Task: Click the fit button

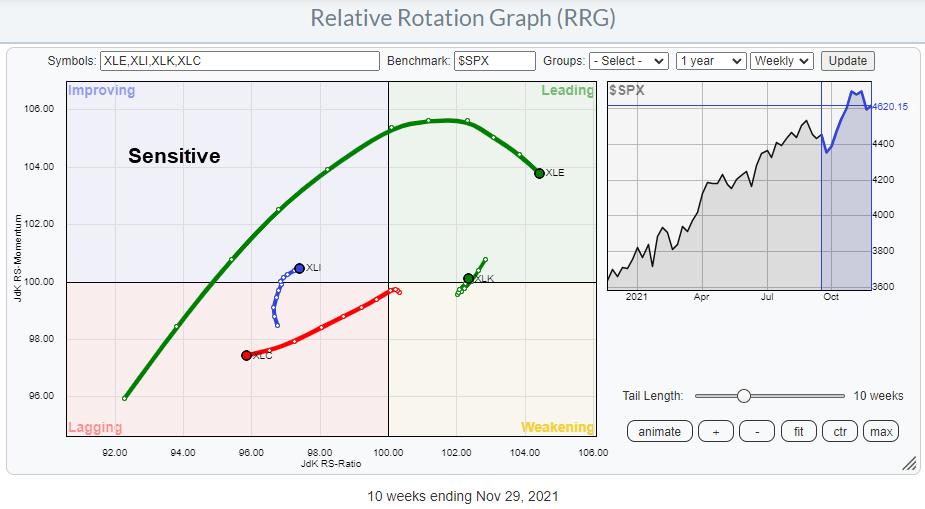Action: tap(798, 431)
